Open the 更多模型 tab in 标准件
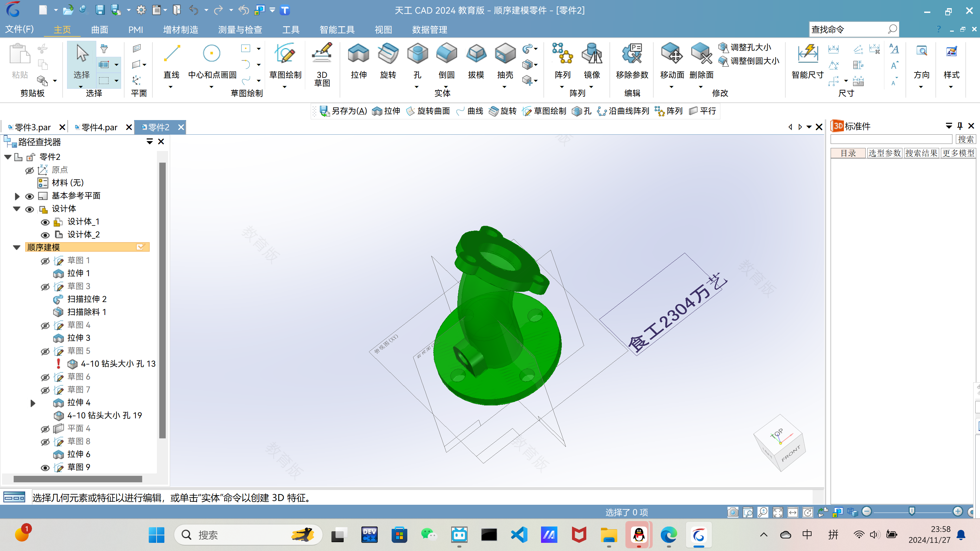Image resolution: width=980 pixels, height=551 pixels. (958, 153)
